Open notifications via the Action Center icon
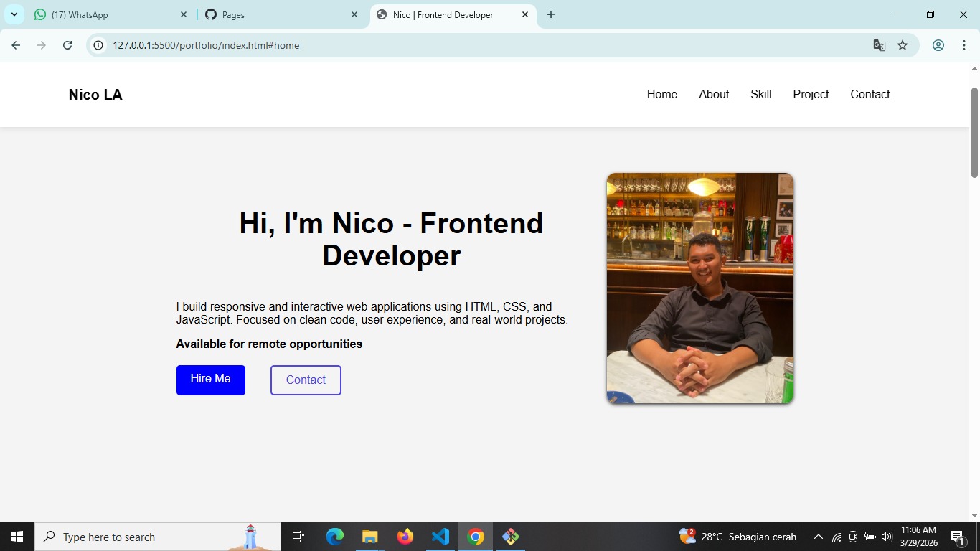Viewport: 980px width, 551px height. tap(957, 536)
